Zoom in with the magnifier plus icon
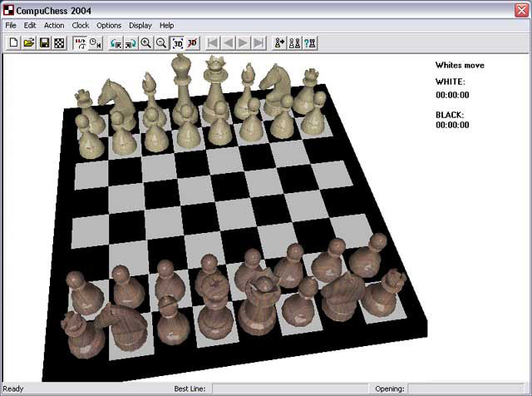 tap(145, 42)
